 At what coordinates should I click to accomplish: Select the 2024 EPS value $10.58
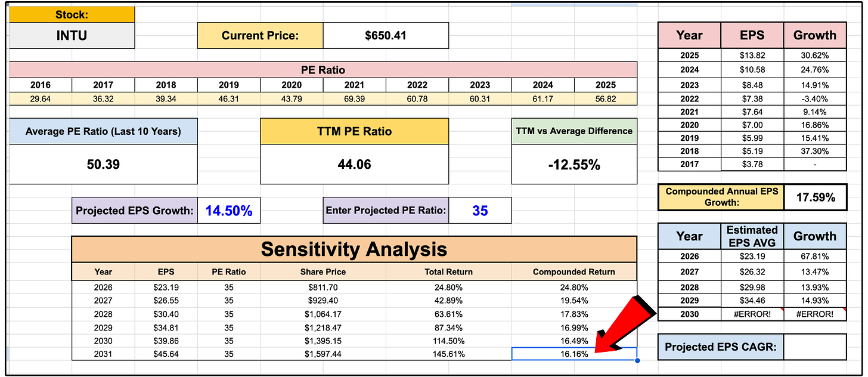752,70
